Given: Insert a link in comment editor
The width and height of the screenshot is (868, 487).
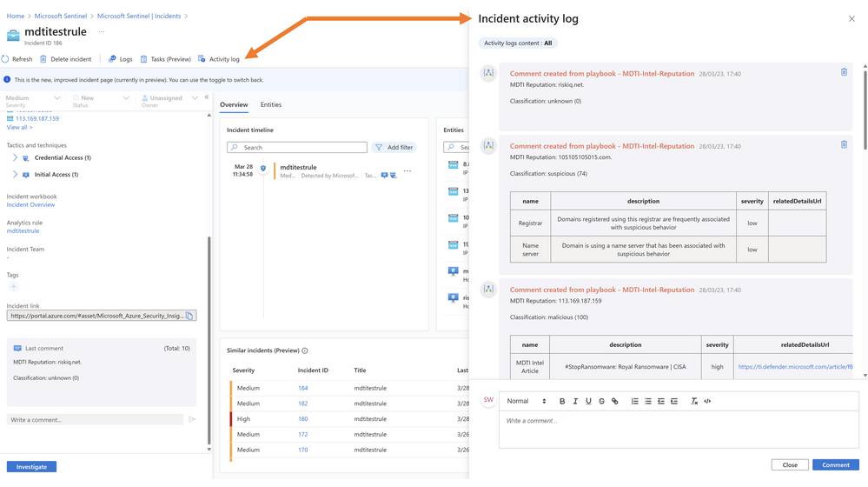Looking at the screenshot, I should tap(614, 401).
